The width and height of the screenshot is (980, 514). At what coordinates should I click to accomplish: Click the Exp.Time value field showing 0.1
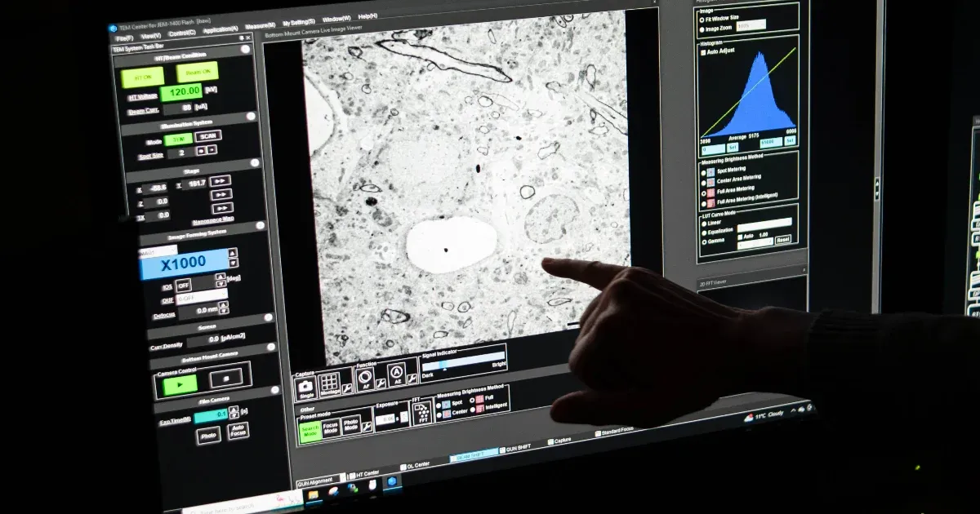coord(212,415)
